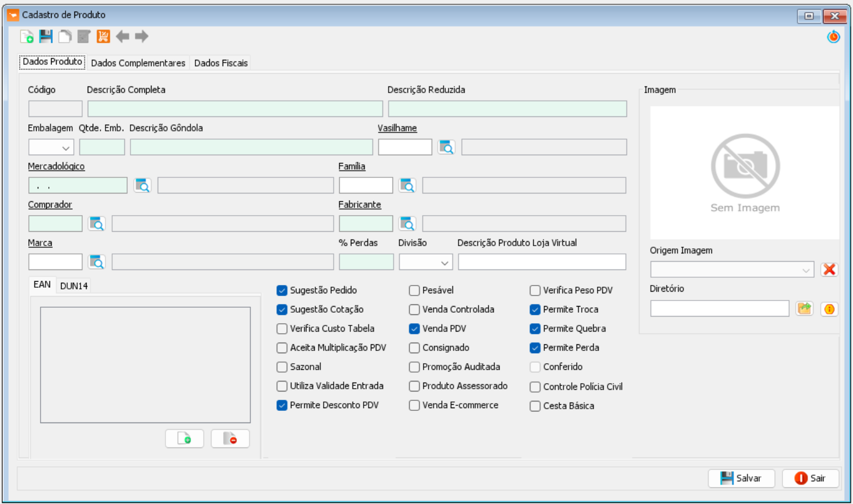The height and width of the screenshot is (504, 853).
Task: Uncheck Sugestão Pedido option
Action: click(282, 291)
